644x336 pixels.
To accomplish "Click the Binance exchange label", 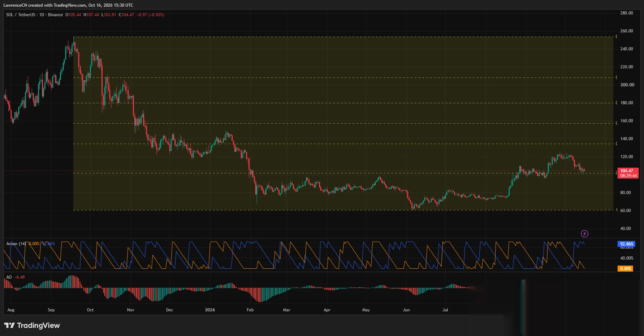I will [55, 15].
